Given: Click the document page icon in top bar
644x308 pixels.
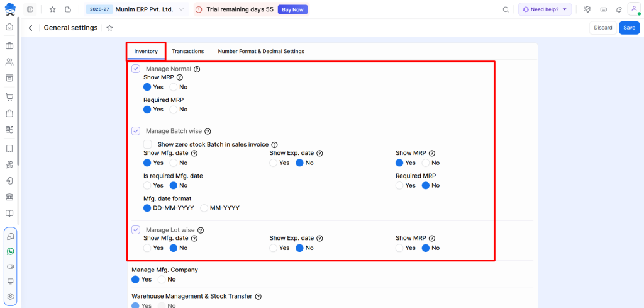Looking at the screenshot, I should pos(68,9).
